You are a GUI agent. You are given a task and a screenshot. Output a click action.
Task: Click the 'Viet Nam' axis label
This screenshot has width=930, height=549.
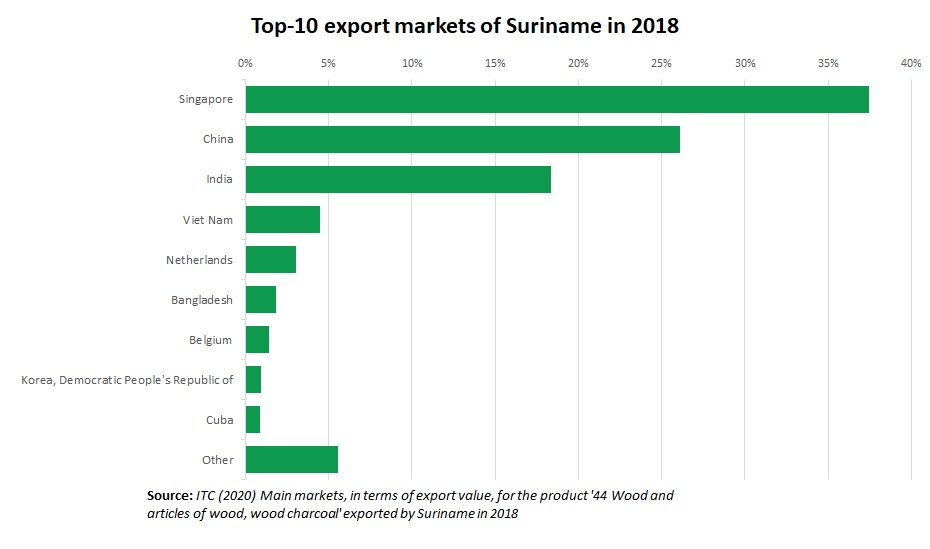click(x=208, y=219)
